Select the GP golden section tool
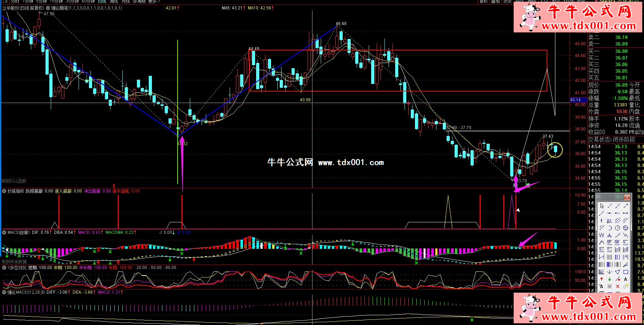This screenshot has height=325, width=644. [x=610, y=242]
